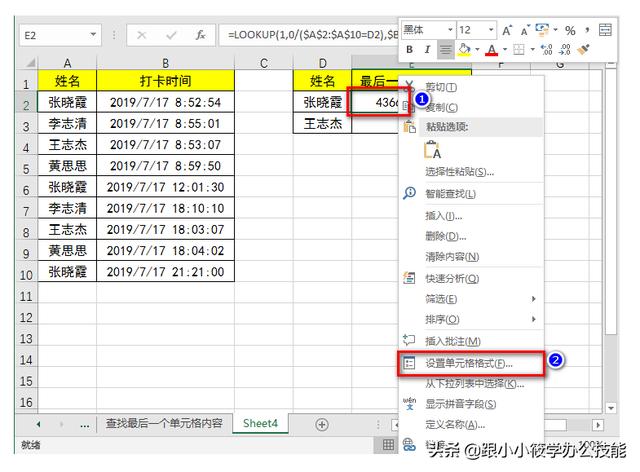The width and height of the screenshot is (640, 472).
Task: Choose 插入(I)... from context menu
Action: pyautogui.click(x=471, y=216)
